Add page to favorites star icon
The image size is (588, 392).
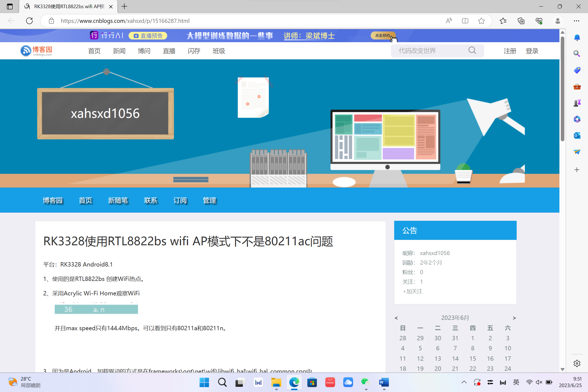pyautogui.click(x=481, y=21)
